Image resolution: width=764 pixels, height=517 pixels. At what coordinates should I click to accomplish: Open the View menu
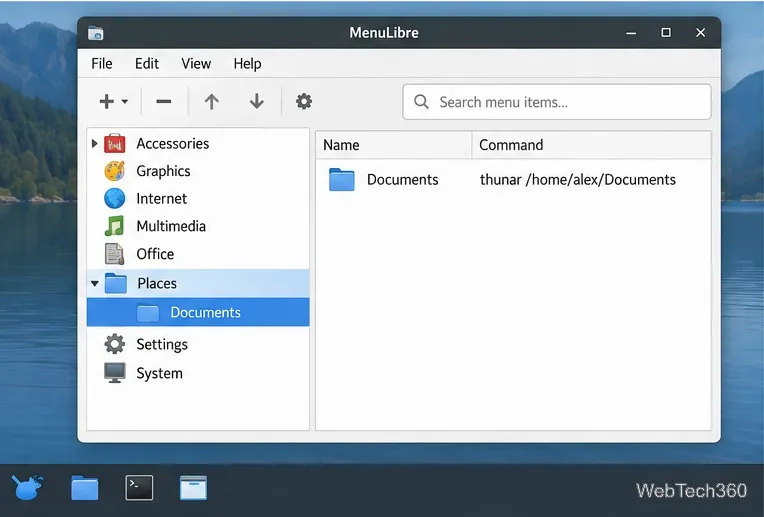[x=196, y=63]
